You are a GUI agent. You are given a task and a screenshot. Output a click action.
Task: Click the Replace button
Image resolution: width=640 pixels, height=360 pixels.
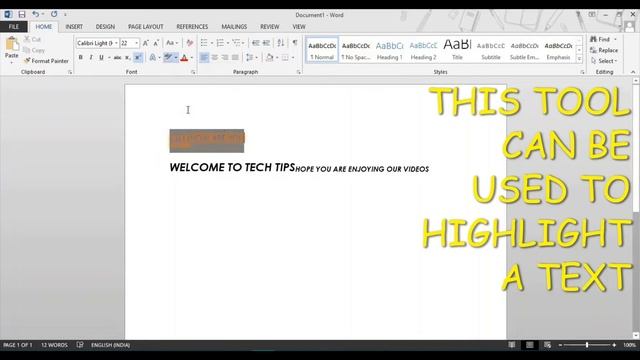(604, 50)
